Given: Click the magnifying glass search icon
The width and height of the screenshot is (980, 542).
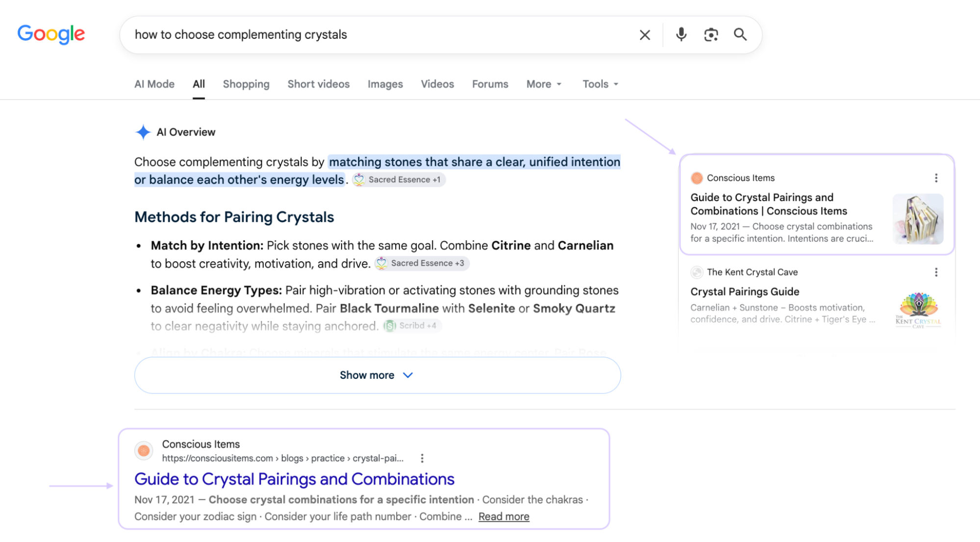Looking at the screenshot, I should 740,34.
